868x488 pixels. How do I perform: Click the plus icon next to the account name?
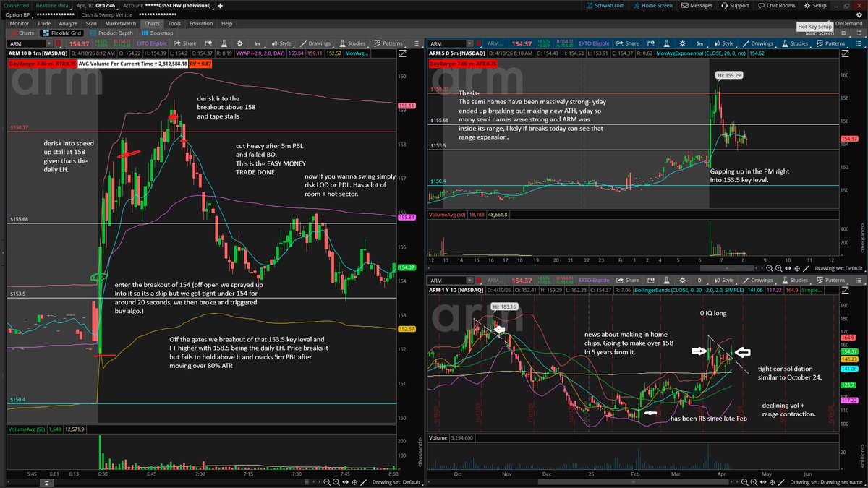[220, 6]
